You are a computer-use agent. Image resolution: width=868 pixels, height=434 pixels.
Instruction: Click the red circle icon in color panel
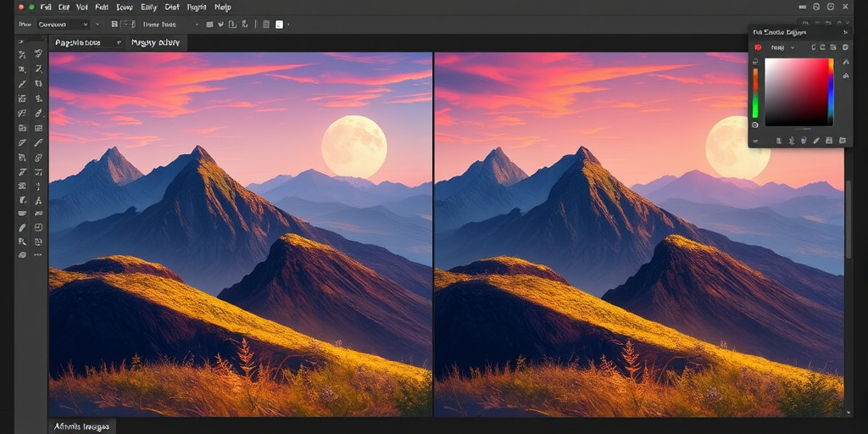(x=759, y=47)
